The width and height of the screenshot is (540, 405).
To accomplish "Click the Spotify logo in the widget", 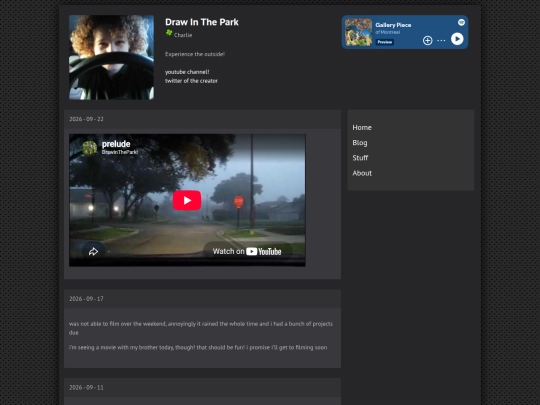I will (461, 22).
